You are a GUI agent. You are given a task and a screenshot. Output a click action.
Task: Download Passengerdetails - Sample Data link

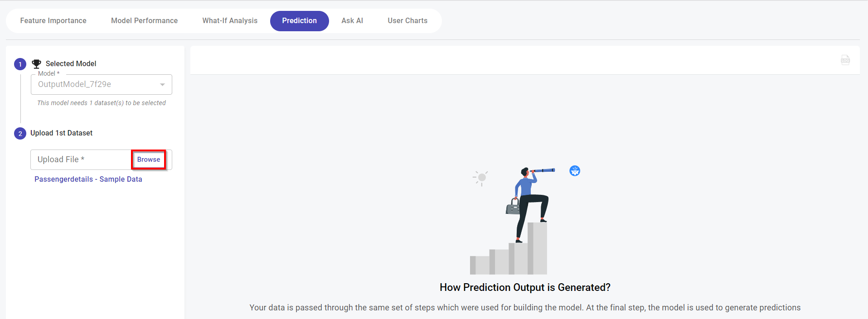(88, 179)
